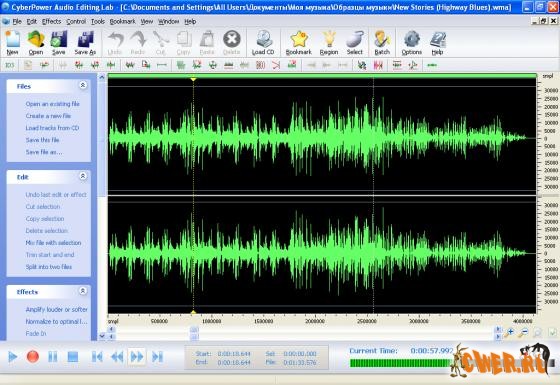This screenshot has height=385, width=560.
Task: Collapse the Edit panel
Action: click(x=83, y=176)
